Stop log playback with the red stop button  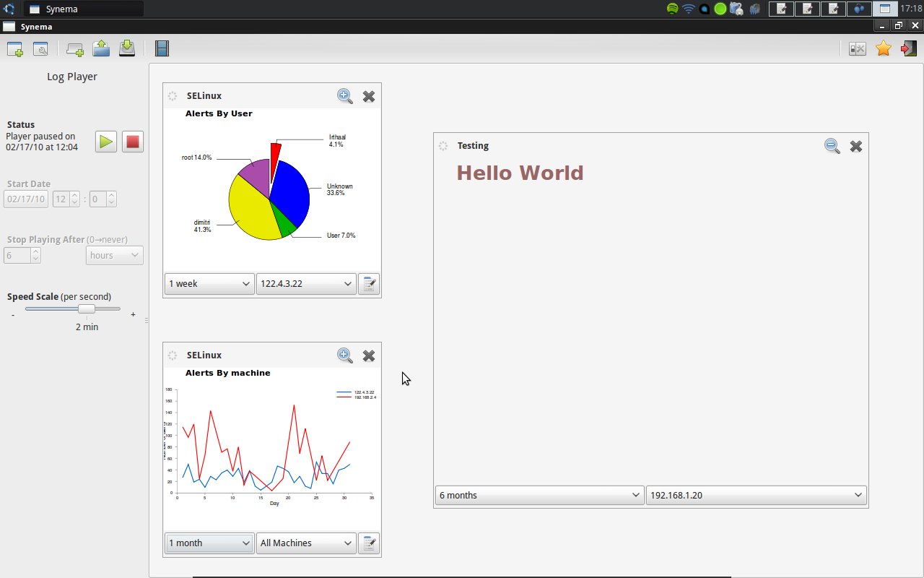pyautogui.click(x=133, y=142)
